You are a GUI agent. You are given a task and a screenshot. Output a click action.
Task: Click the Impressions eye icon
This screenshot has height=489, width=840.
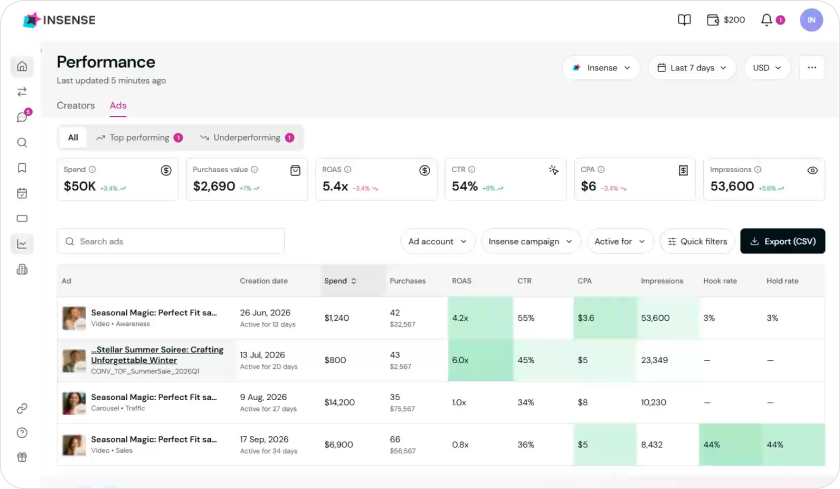pyautogui.click(x=812, y=170)
